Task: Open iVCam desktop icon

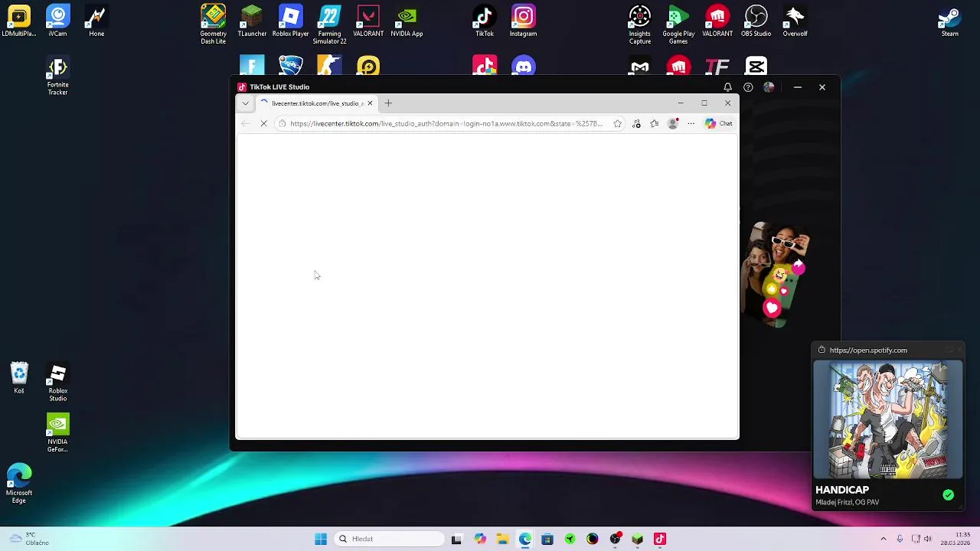Action: tap(57, 21)
